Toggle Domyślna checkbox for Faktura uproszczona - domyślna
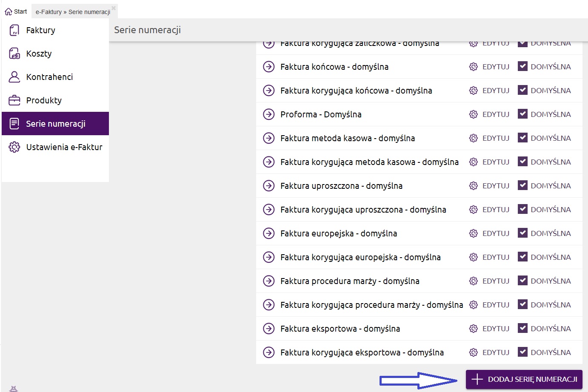The height and width of the screenshot is (392, 588). tap(523, 185)
